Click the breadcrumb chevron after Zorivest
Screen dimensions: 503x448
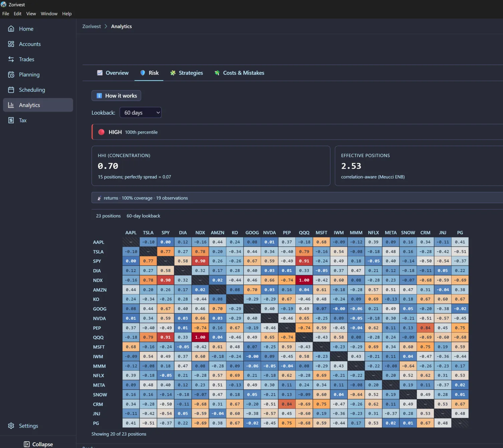[106, 26]
